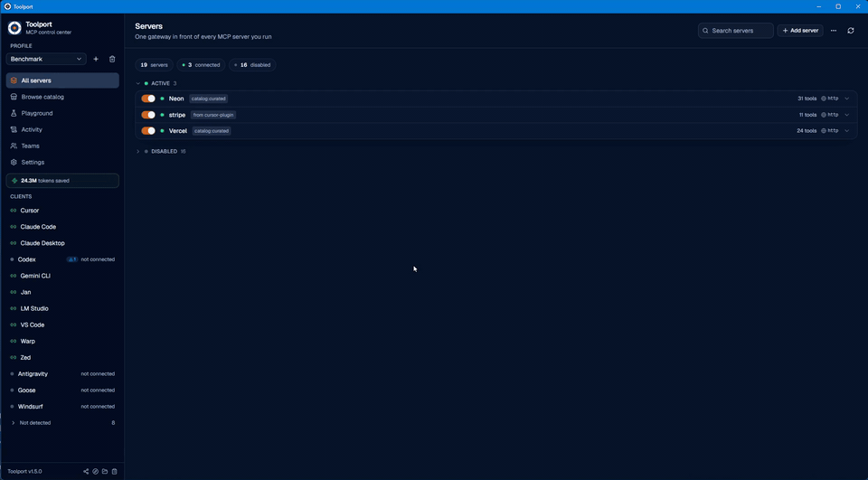Click the stripe server name
The width and height of the screenshot is (868, 480).
pos(177,115)
